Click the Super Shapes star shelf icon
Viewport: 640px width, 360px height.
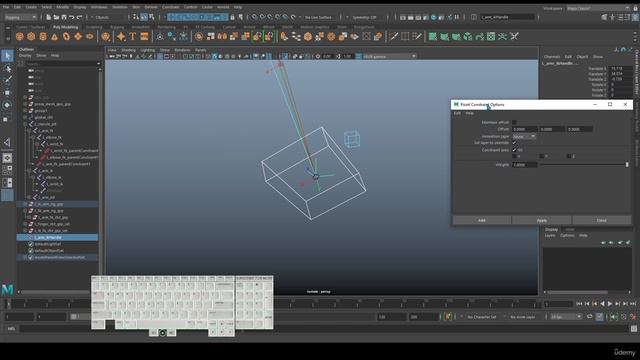pos(121,37)
